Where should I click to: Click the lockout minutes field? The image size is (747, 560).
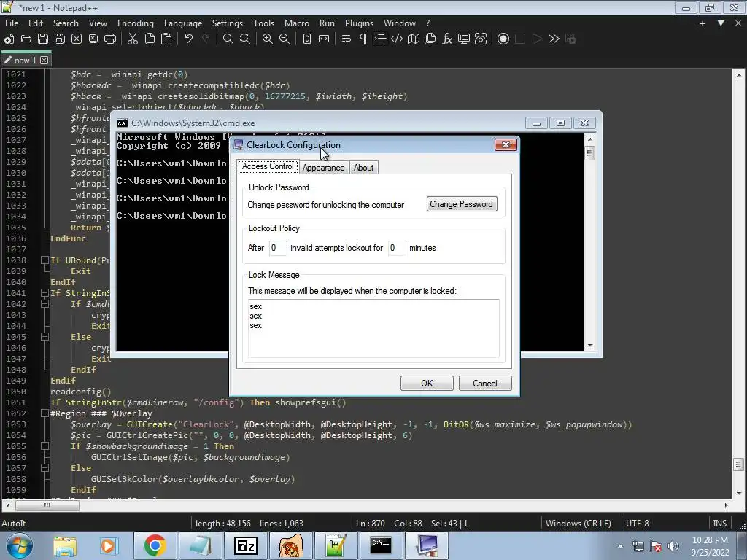(x=396, y=248)
